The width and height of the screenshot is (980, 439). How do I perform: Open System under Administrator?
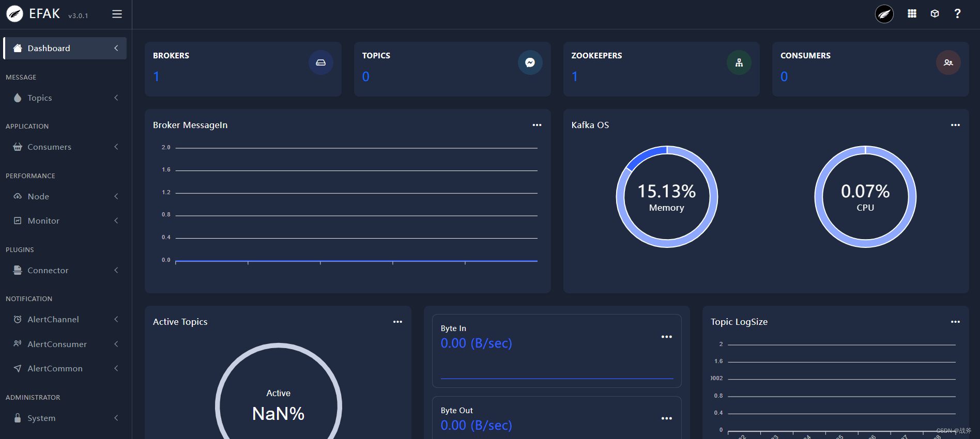point(65,418)
